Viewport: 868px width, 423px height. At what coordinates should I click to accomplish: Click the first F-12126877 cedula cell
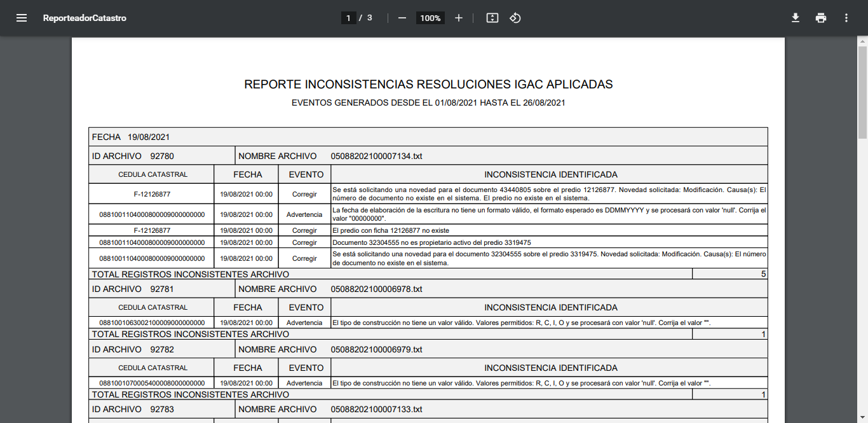pos(152,194)
